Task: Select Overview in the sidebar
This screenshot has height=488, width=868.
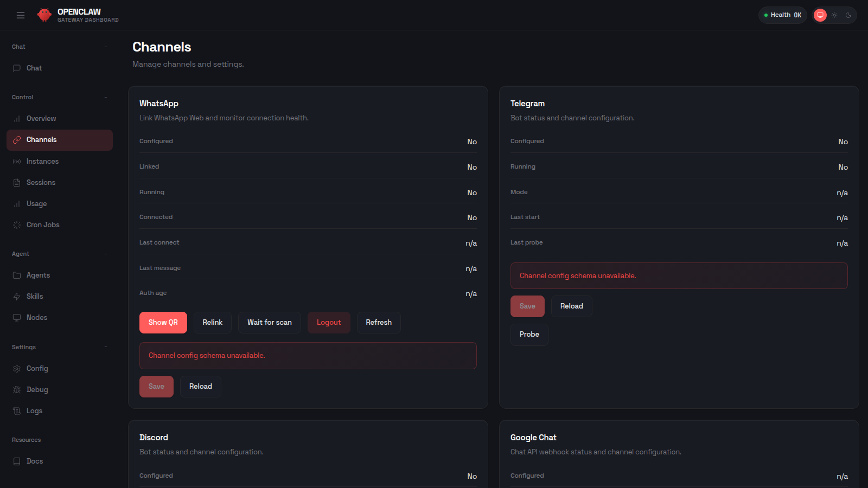Action: pyautogui.click(x=41, y=118)
